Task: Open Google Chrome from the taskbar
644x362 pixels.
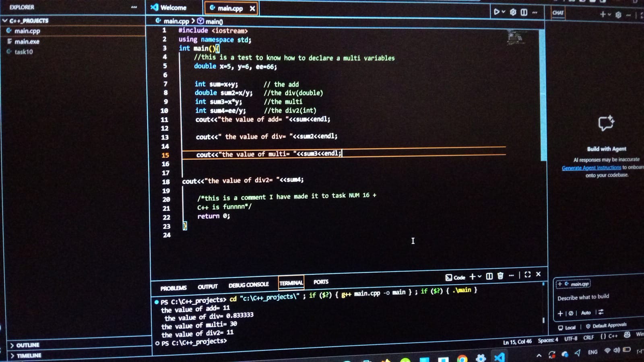Action: pyautogui.click(x=462, y=358)
